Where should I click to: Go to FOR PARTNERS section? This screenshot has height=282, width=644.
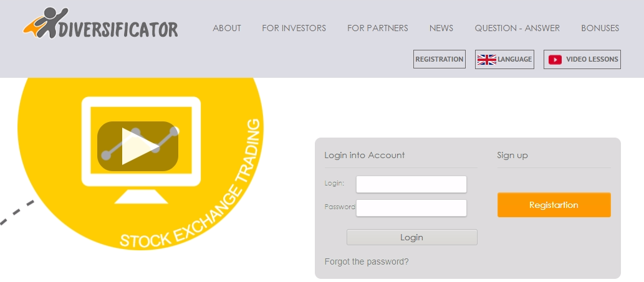(377, 28)
